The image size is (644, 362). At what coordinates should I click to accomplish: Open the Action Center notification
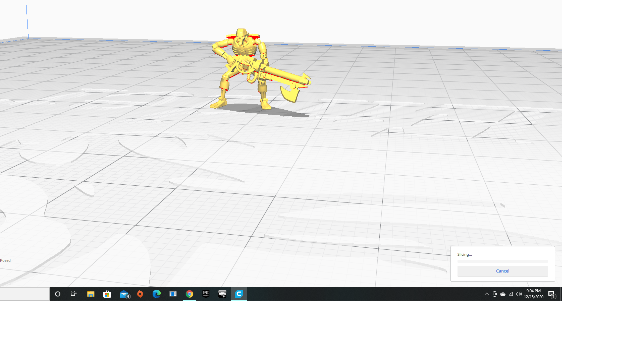552,294
